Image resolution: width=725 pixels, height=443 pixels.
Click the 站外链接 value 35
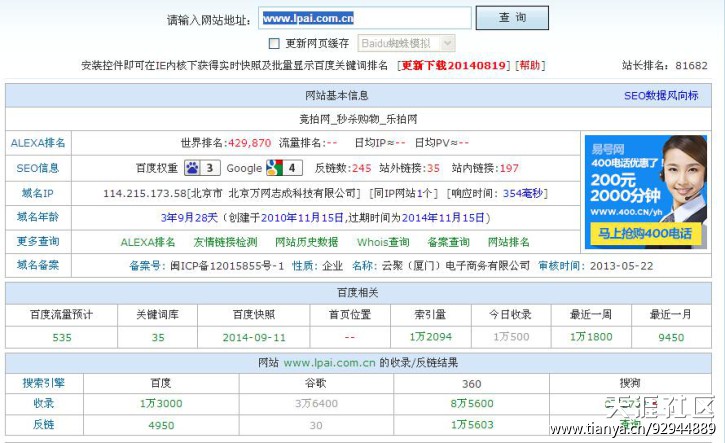(x=433, y=168)
